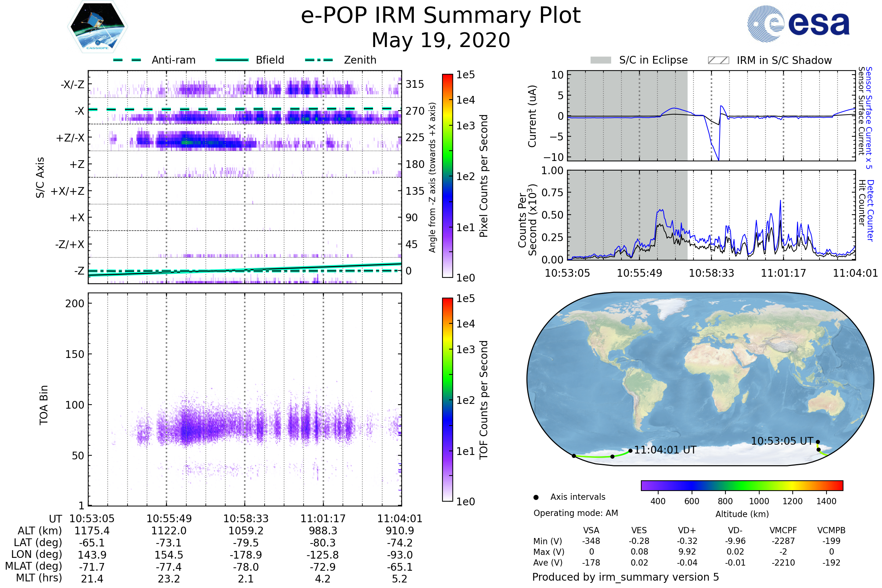This screenshot has width=882, height=588.
Task: Click the Anti-ram dashed line legend marker
Action: tap(127, 60)
